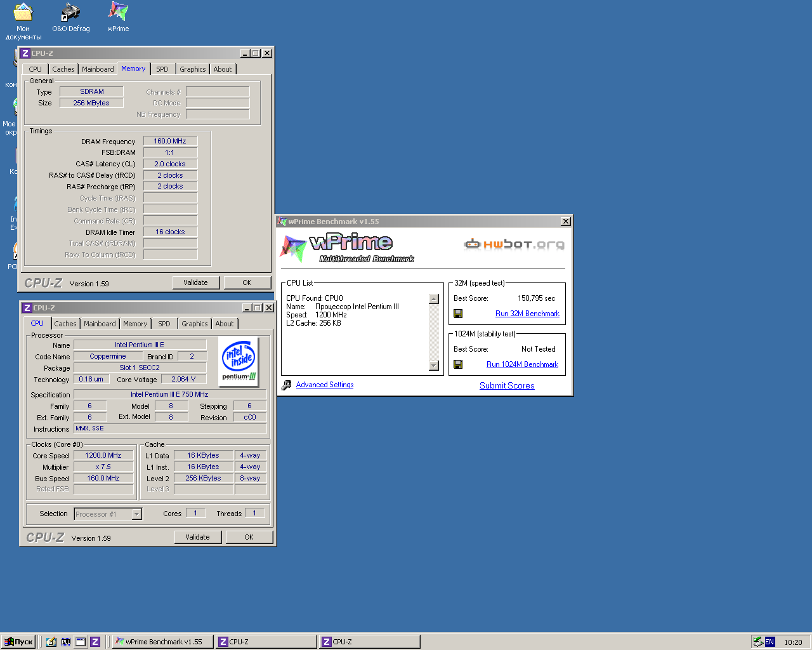Click the Code Name field Coppermine
The width and height of the screenshot is (812, 650).
[108, 356]
